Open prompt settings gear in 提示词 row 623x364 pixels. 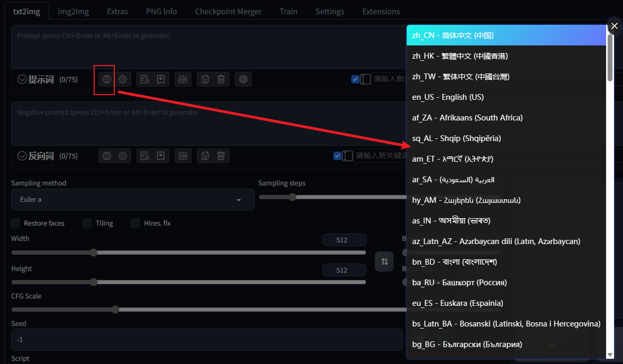[x=123, y=79]
